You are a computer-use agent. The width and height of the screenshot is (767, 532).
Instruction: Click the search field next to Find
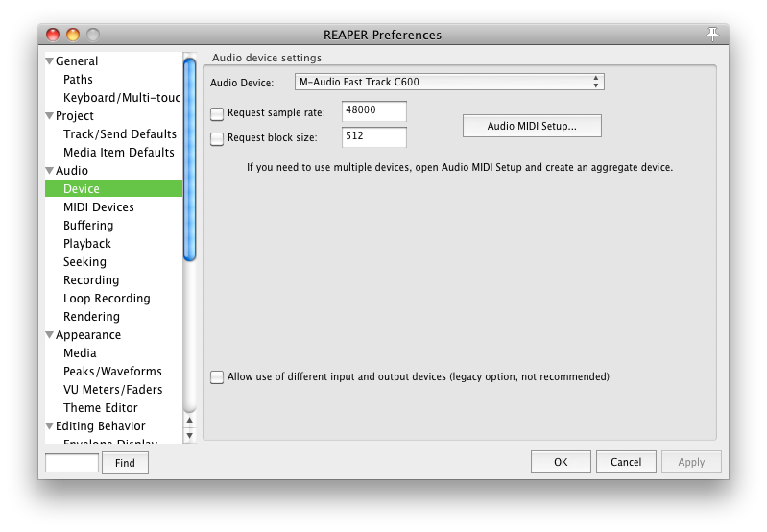[72, 463]
